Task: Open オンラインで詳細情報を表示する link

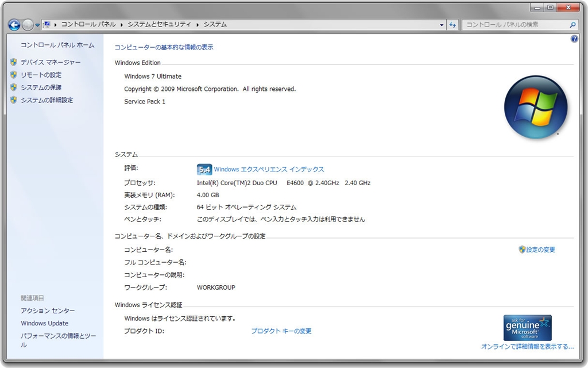Action: point(527,347)
